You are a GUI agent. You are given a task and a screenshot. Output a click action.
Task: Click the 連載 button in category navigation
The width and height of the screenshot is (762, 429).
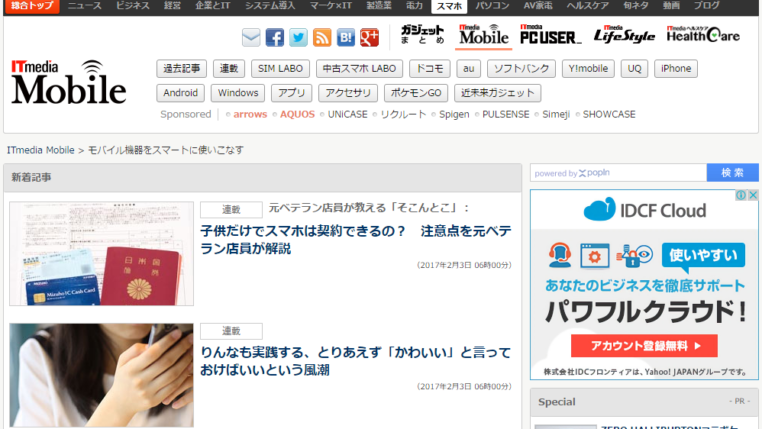pos(228,69)
